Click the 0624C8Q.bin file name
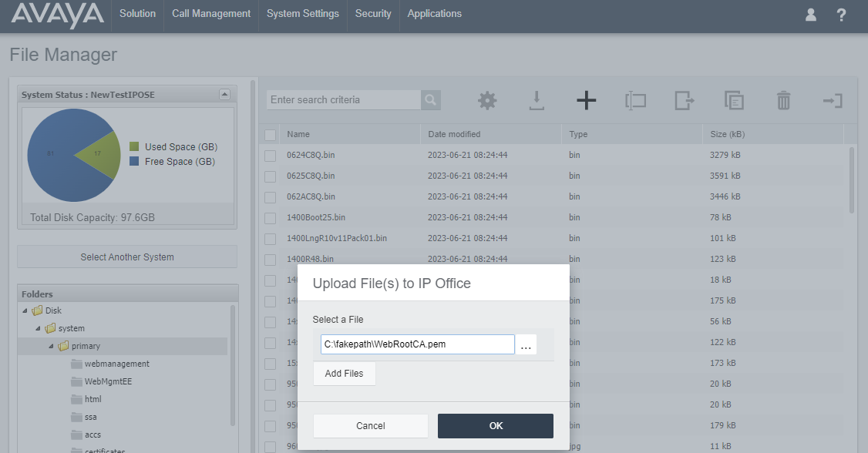The image size is (868, 453). 311,155
